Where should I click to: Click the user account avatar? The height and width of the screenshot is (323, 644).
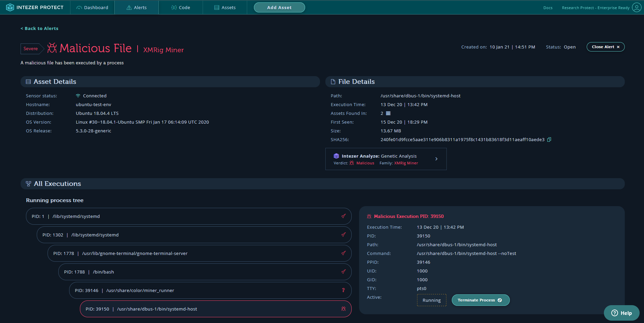pos(637,7)
